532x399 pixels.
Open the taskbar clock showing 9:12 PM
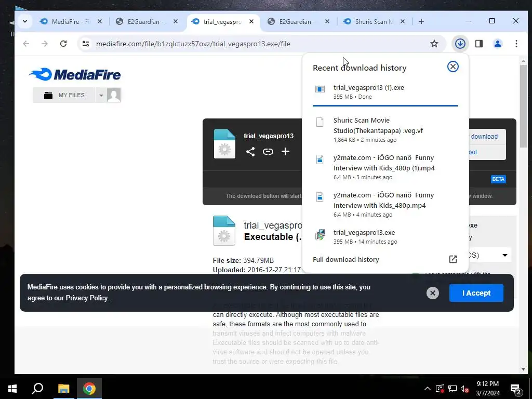487,389
